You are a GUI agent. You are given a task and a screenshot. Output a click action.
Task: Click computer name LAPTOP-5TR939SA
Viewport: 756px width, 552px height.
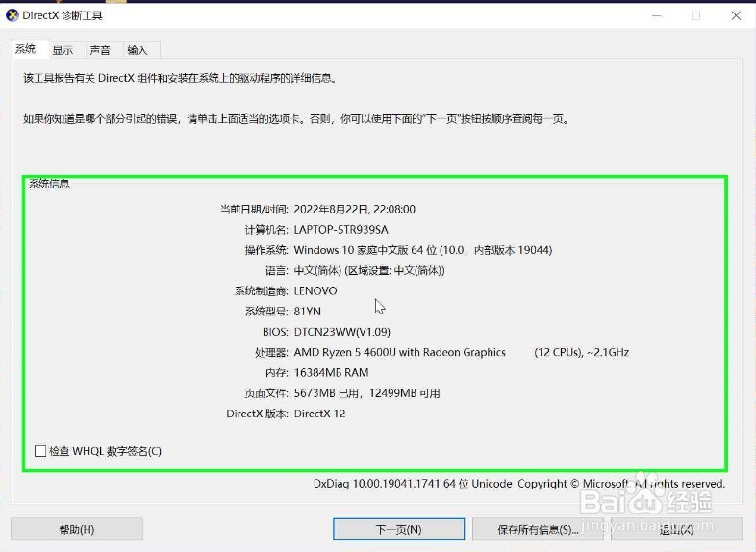[340, 230]
